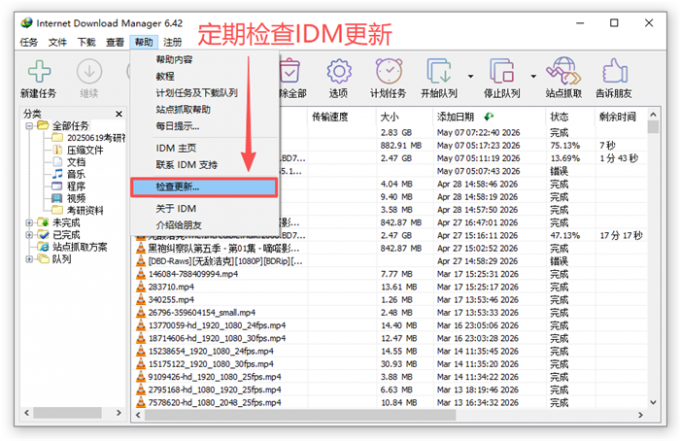Sort by 添加日期 column header
This screenshot has height=441, width=680.
pos(489,117)
